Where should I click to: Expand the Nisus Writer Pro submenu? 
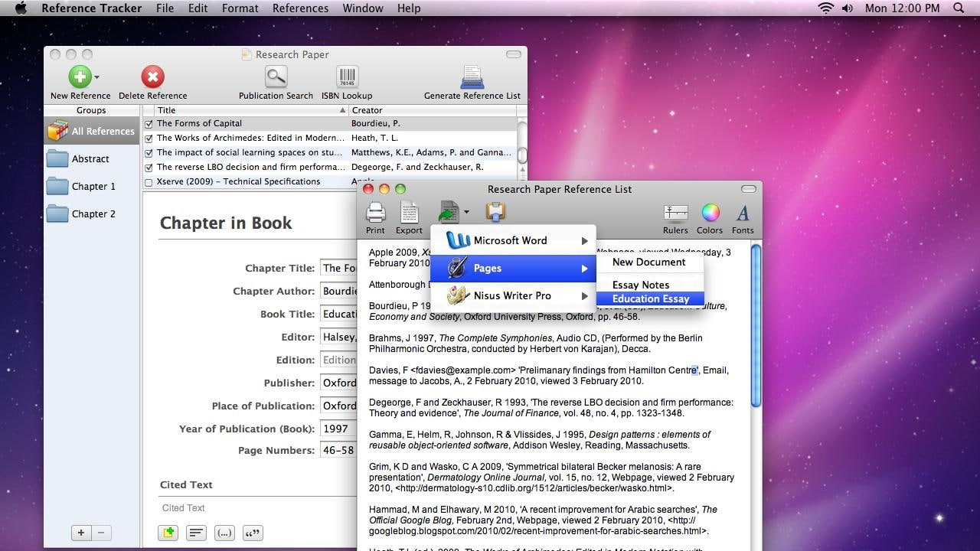point(513,295)
